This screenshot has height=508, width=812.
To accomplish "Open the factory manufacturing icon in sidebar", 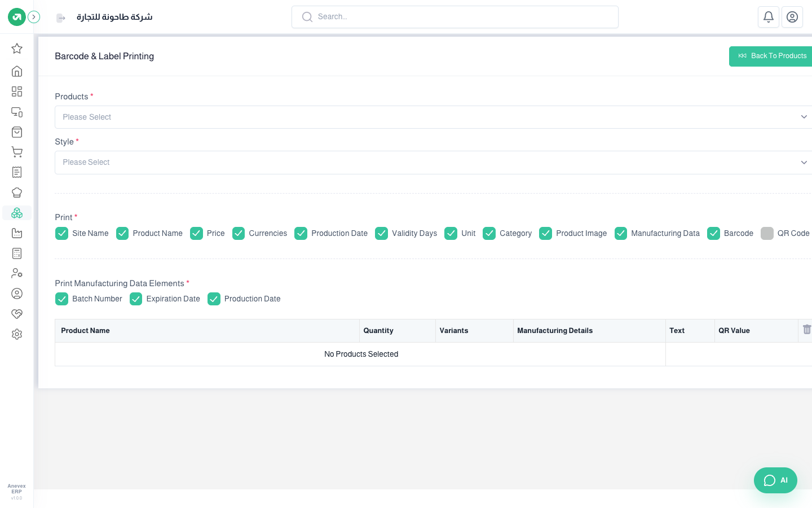I will (x=17, y=233).
